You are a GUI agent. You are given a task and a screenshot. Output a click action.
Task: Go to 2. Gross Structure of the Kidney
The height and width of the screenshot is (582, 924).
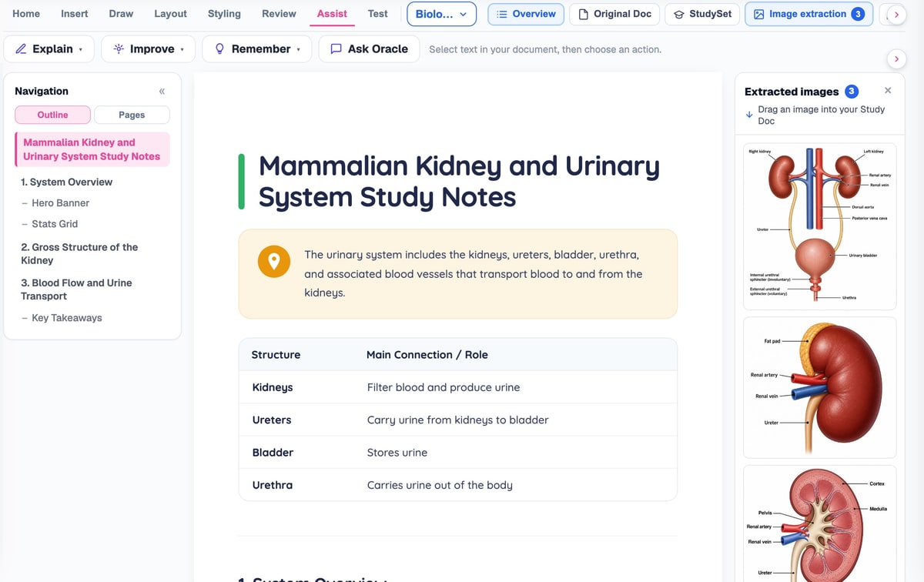pyautogui.click(x=79, y=254)
